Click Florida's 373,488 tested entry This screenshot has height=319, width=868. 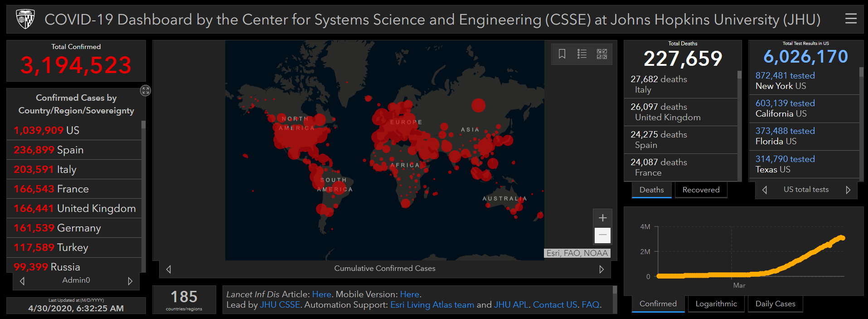(x=804, y=136)
